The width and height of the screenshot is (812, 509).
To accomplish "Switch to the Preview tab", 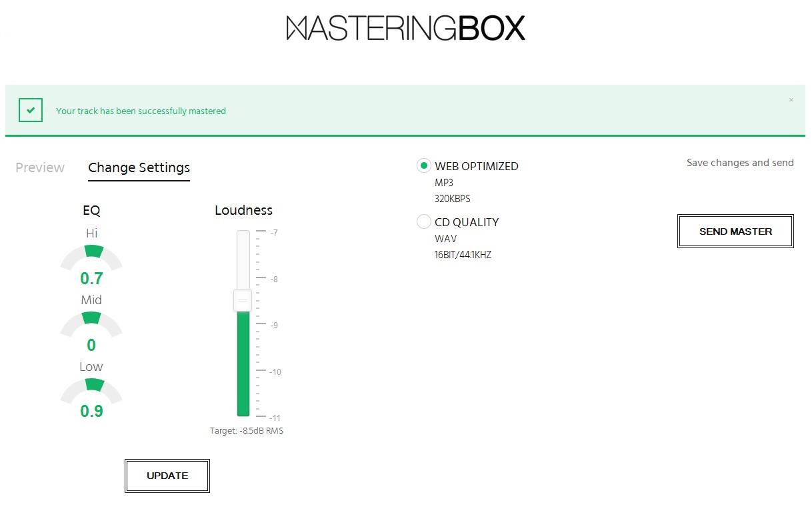I will [39, 167].
